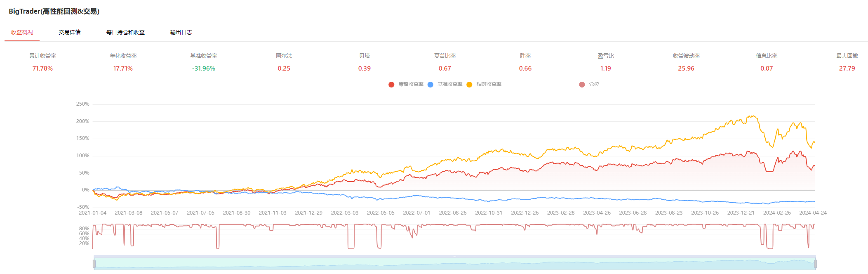The height and width of the screenshot is (274, 868).
Task: Click the green 基准收益率 value -31.96%
Action: pyautogui.click(x=203, y=68)
